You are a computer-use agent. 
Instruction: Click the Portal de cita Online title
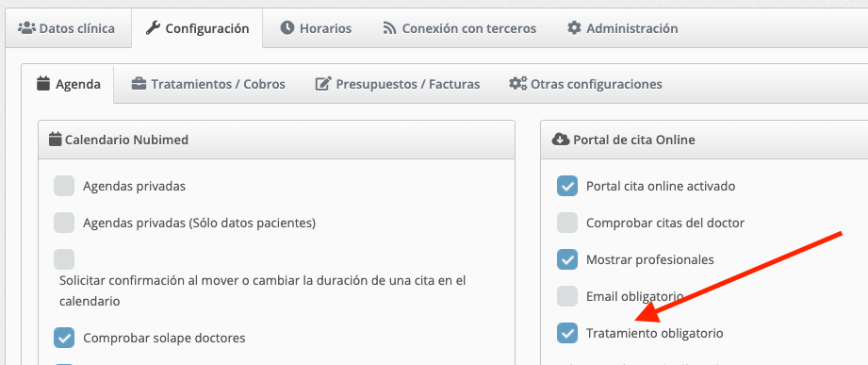click(x=634, y=140)
